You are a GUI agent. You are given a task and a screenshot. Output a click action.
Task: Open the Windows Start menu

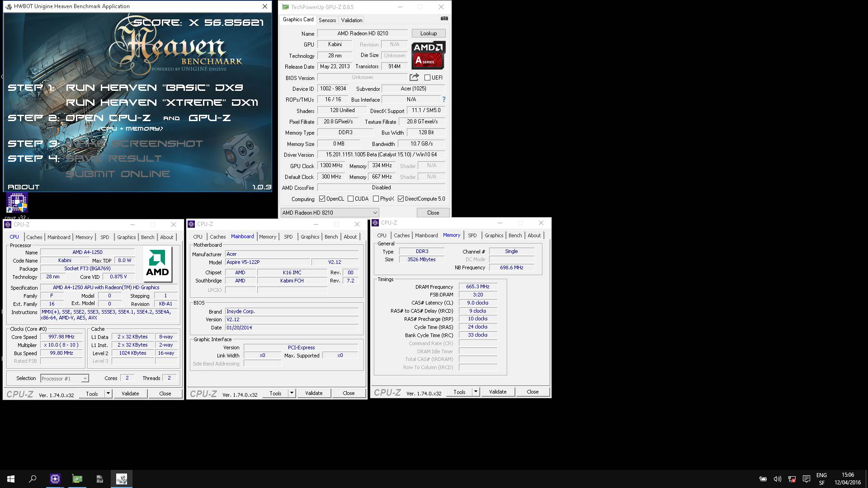point(11,479)
